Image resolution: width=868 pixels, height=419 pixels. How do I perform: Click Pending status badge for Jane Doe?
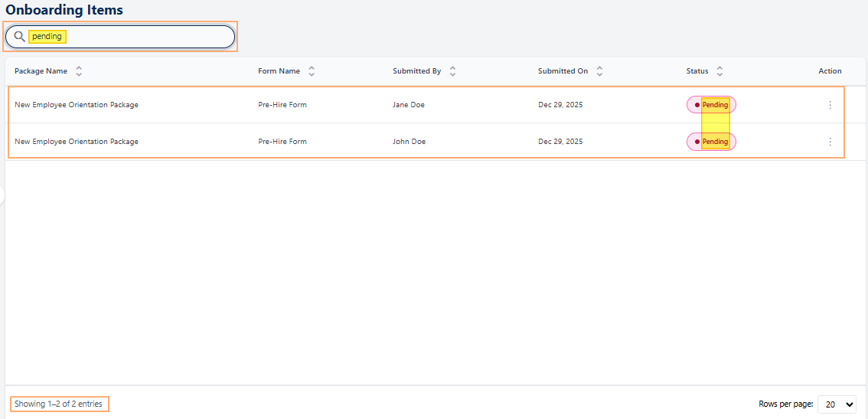click(711, 105)
